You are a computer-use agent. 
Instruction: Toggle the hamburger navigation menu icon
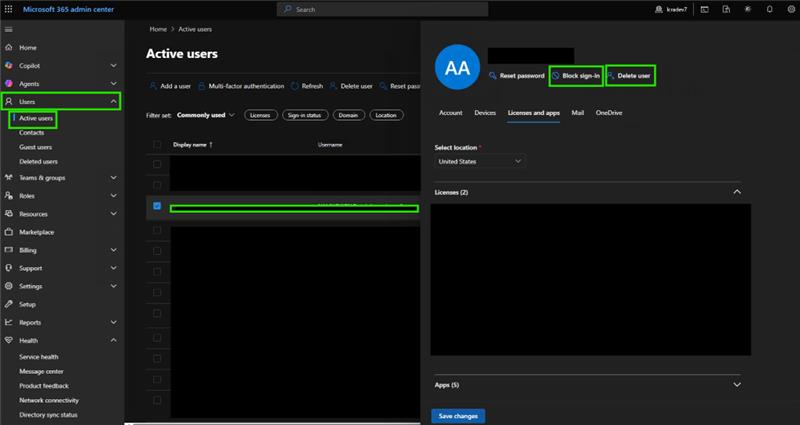(9, 30)
